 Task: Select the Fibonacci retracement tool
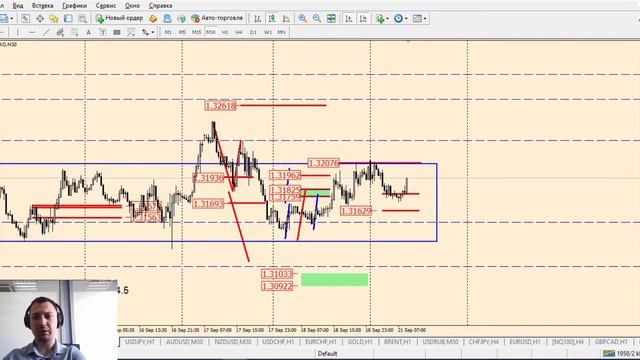click(74, 32)
